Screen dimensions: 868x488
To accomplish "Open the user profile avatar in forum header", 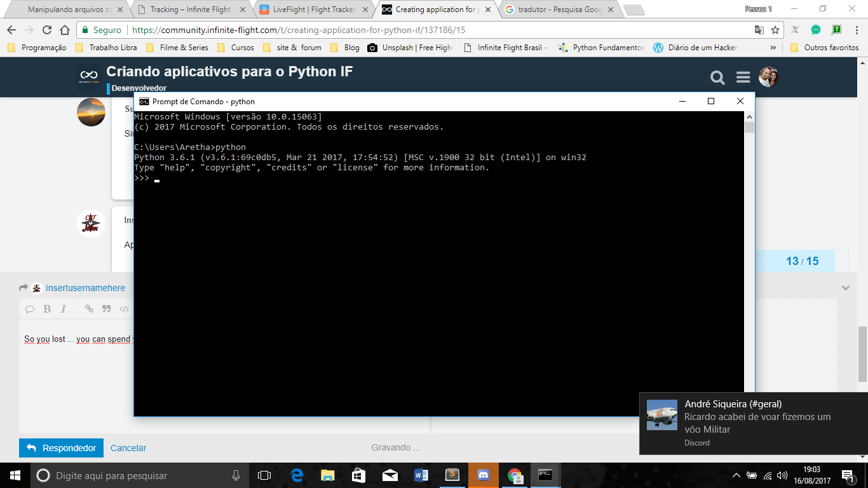I will [x=768, y=77].
